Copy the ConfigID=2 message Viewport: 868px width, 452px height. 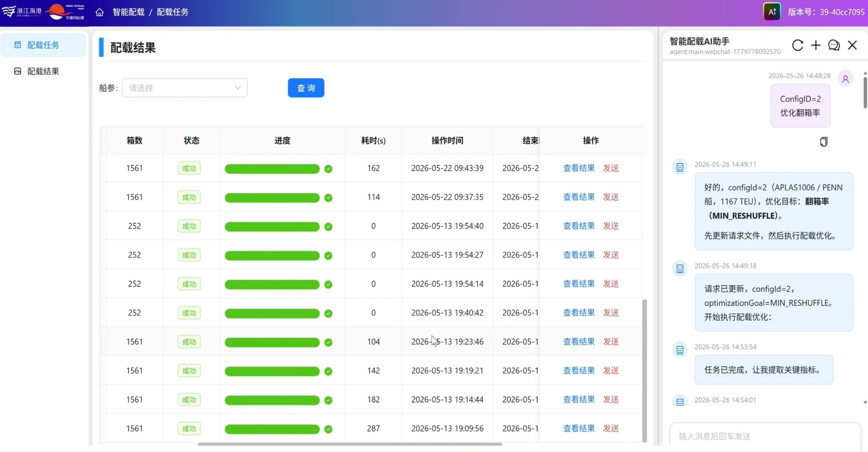point(824,142)
